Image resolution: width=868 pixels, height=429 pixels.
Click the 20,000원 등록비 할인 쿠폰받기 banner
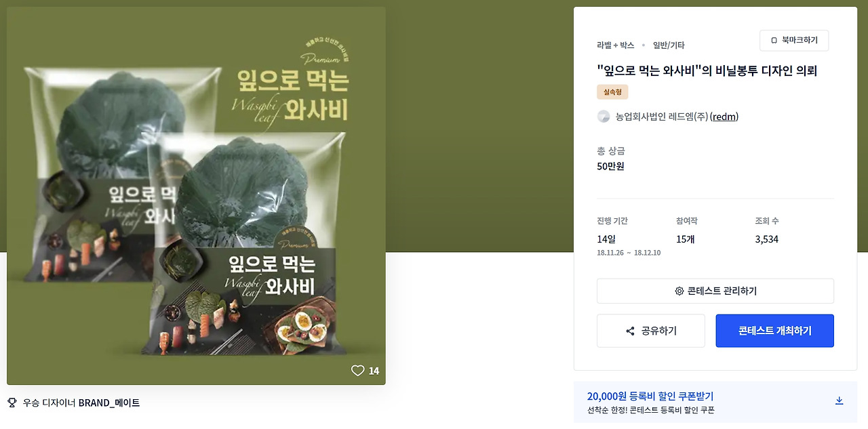[x=715, y=402]
